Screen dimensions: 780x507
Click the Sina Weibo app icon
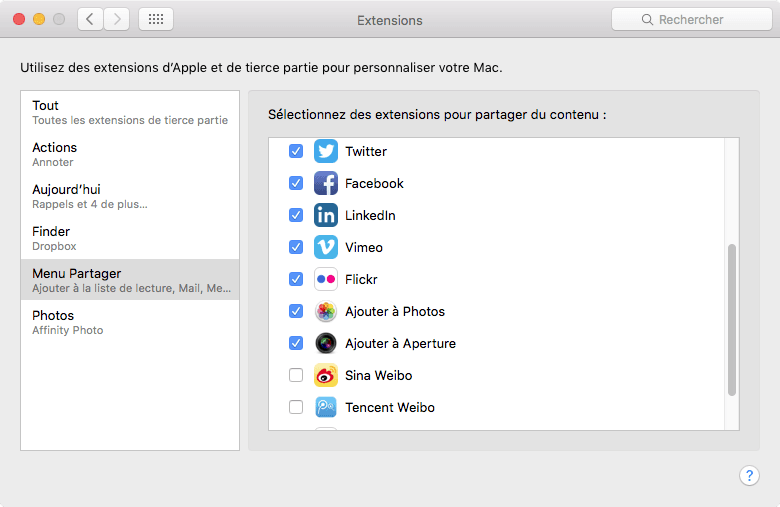pos(326,375)
